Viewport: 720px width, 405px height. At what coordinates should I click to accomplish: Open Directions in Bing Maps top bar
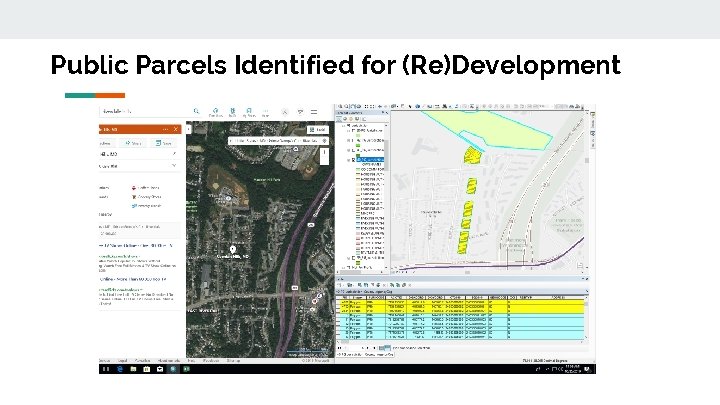point(215,112)
